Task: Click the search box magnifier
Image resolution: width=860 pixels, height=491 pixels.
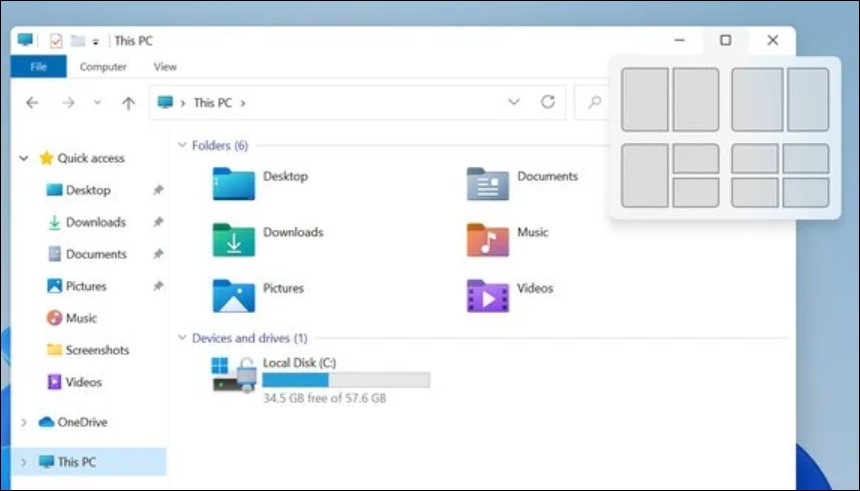Action: point(594,103)
